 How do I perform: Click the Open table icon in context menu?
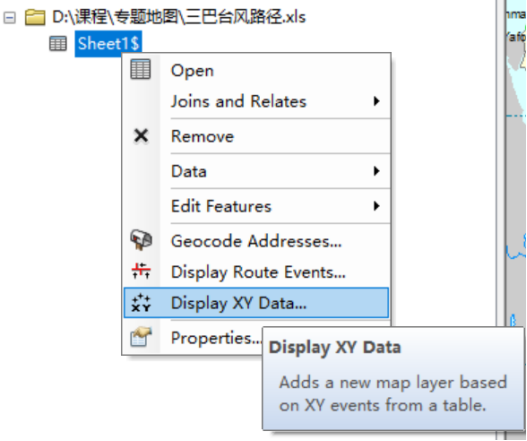click(x=140, y=69)
